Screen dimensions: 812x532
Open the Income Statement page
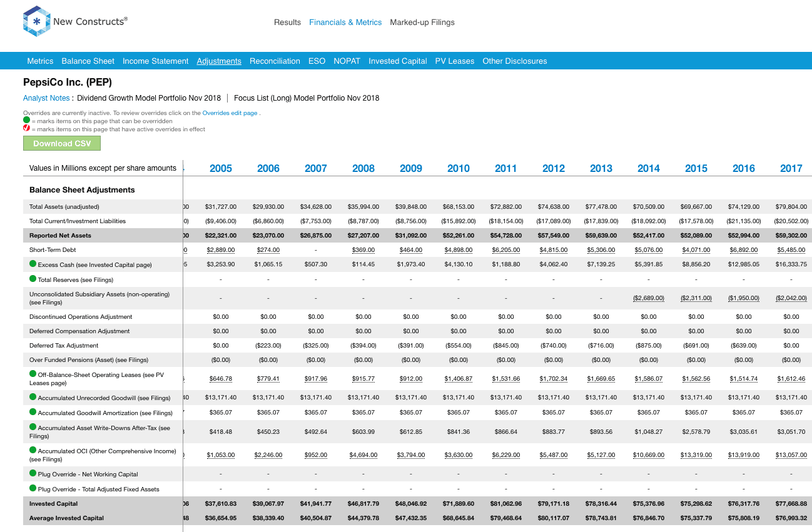(155, 61)
